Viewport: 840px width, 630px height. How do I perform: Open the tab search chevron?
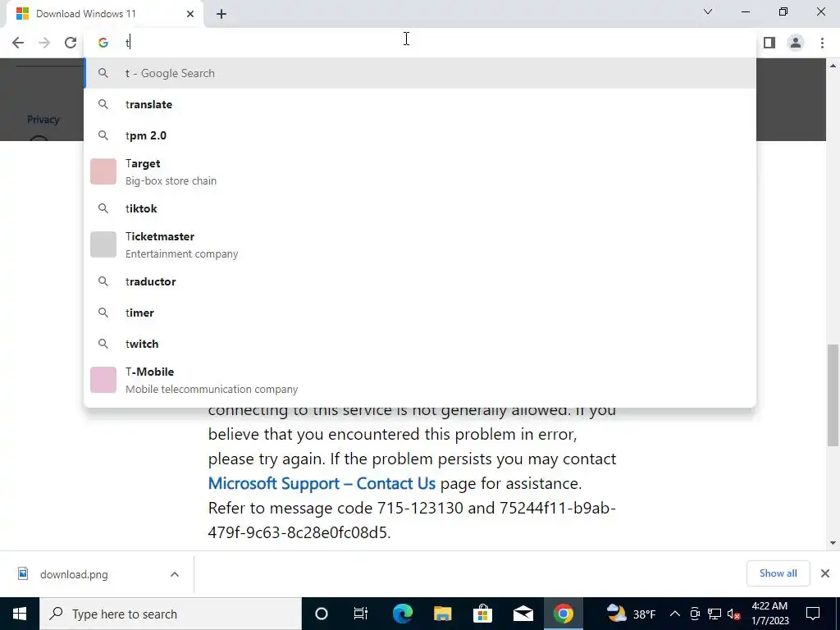click(x=708, y=11)
